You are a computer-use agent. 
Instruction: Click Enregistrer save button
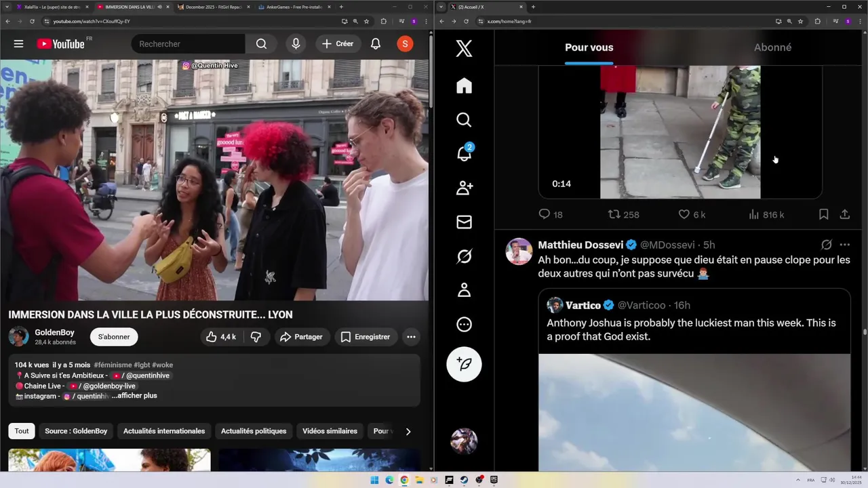(x=366, y=337)
